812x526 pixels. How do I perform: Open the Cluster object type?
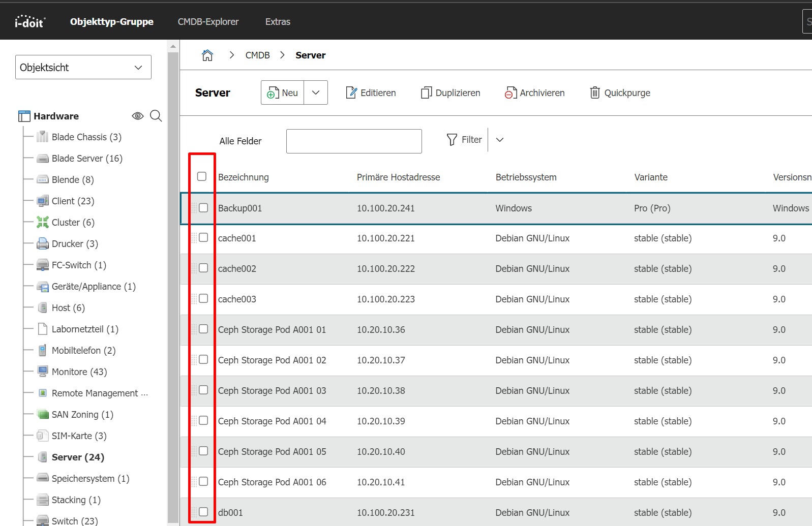(73, 223)
